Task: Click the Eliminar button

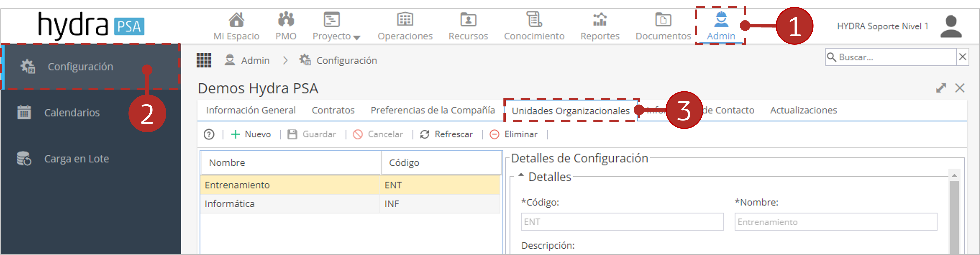Action: (x=513, y=134)
